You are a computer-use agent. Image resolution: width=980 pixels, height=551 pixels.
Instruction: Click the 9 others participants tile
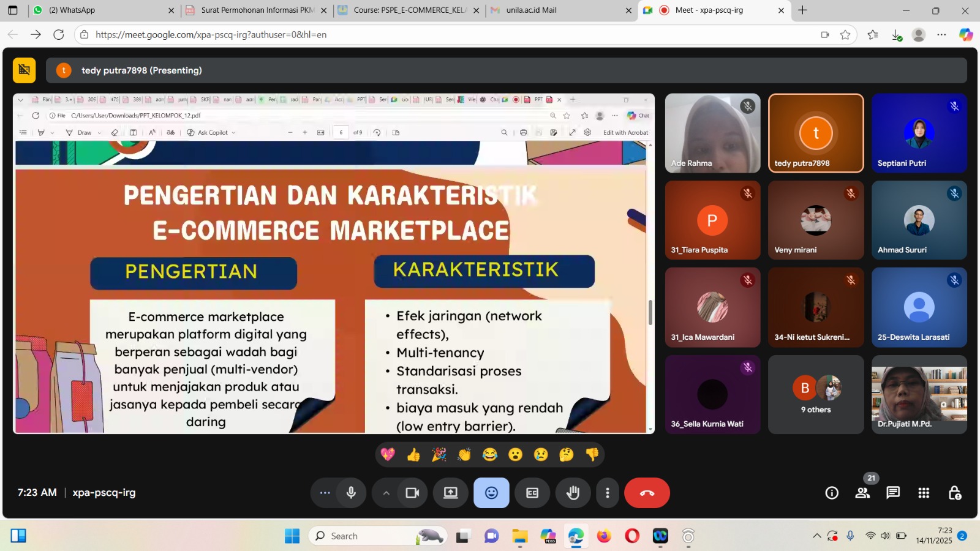coord(816,395)
